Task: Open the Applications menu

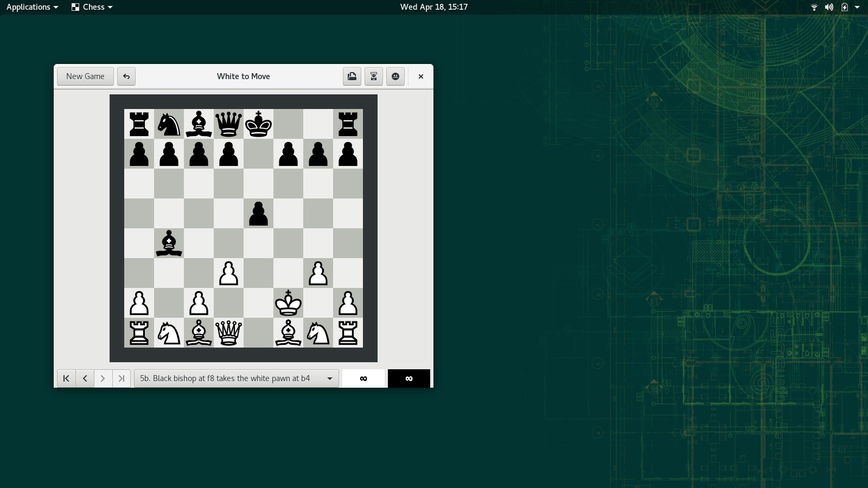Action: coord(32,7)
